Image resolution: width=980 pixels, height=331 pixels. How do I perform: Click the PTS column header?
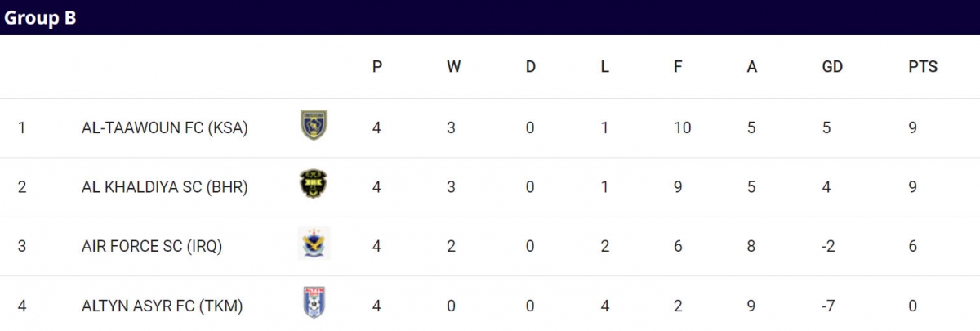[923, 67]
